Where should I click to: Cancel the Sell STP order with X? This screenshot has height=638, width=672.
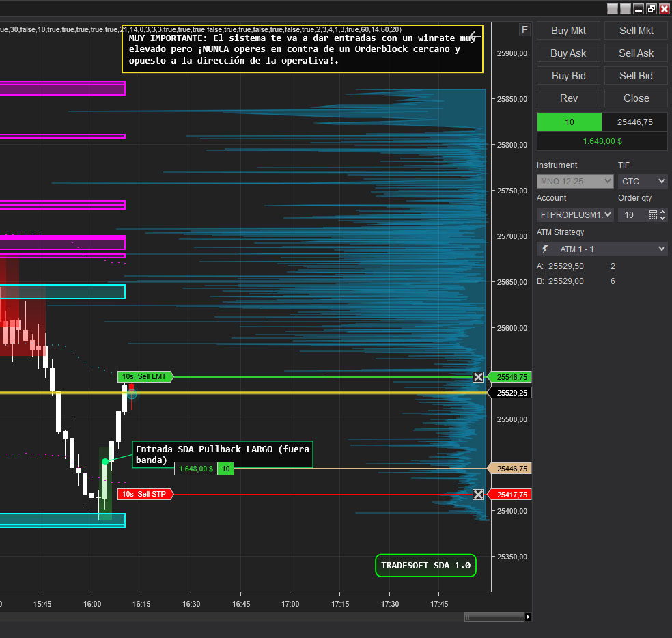tap(478, 495)
